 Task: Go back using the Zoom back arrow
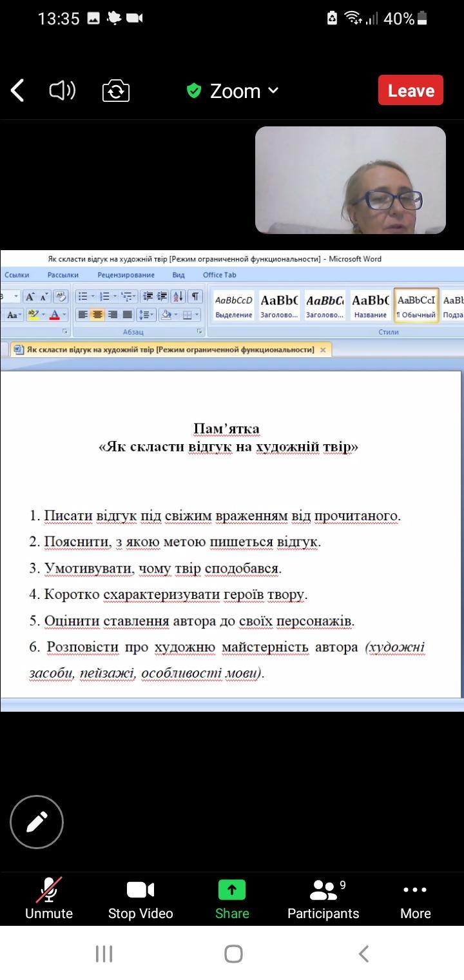(x=17, y=91)
